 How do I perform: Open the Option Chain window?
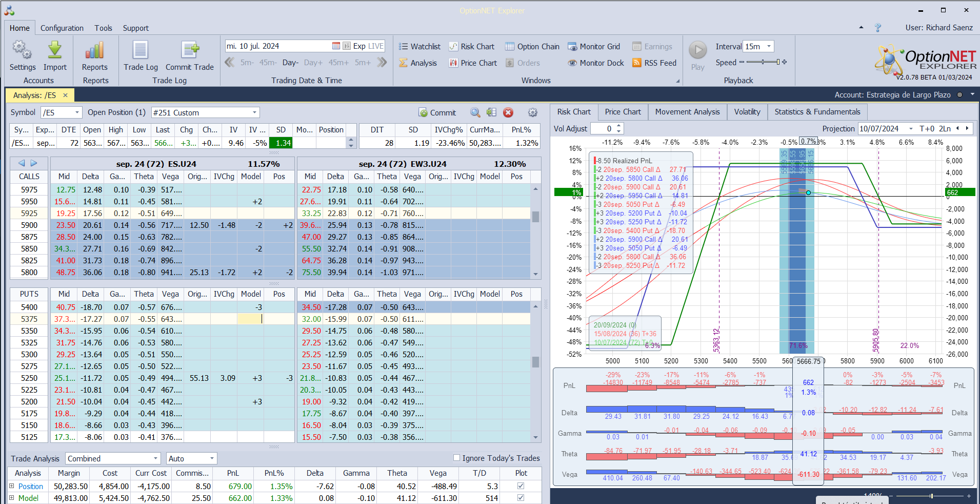(532, 46)
